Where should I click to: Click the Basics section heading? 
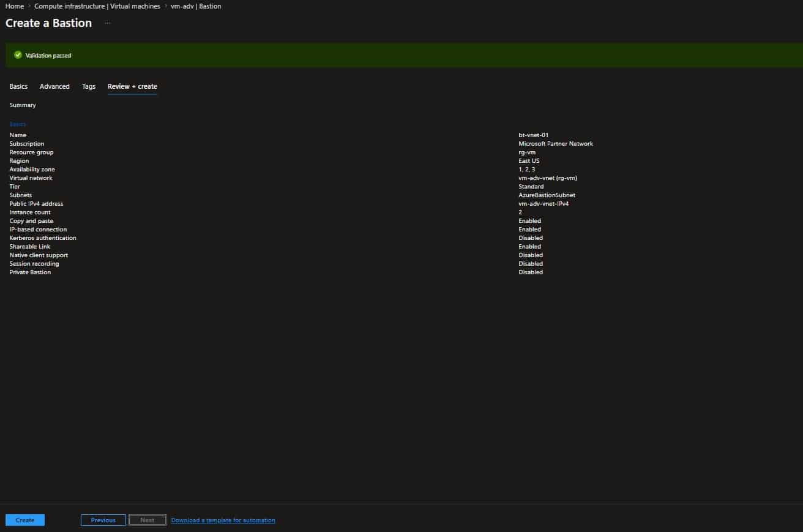point(17,124)
